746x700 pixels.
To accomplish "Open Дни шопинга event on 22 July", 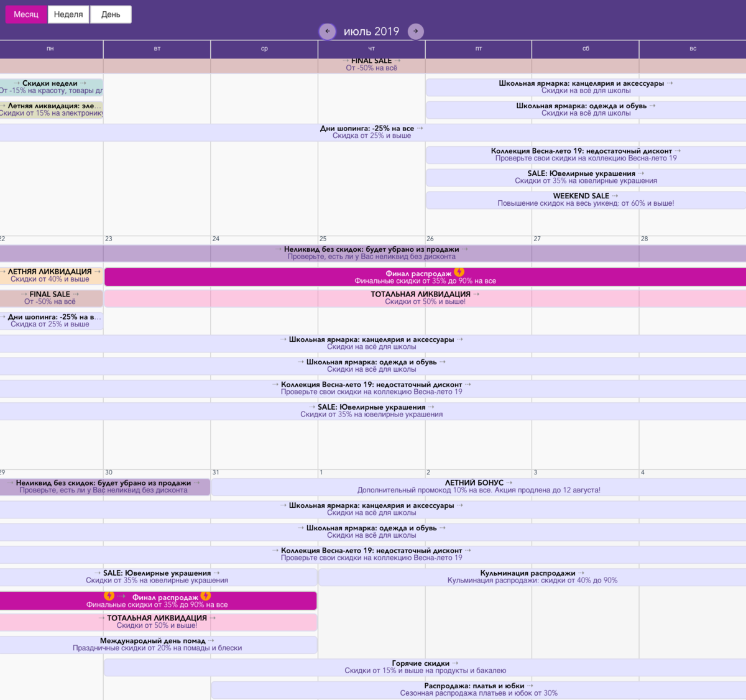I will tap(51, 320).
